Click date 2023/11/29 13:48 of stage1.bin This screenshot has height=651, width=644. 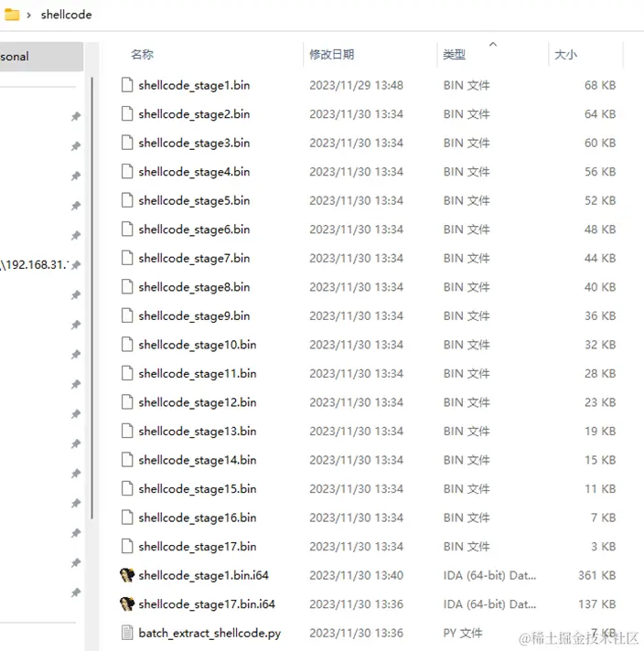click(356, 85)
